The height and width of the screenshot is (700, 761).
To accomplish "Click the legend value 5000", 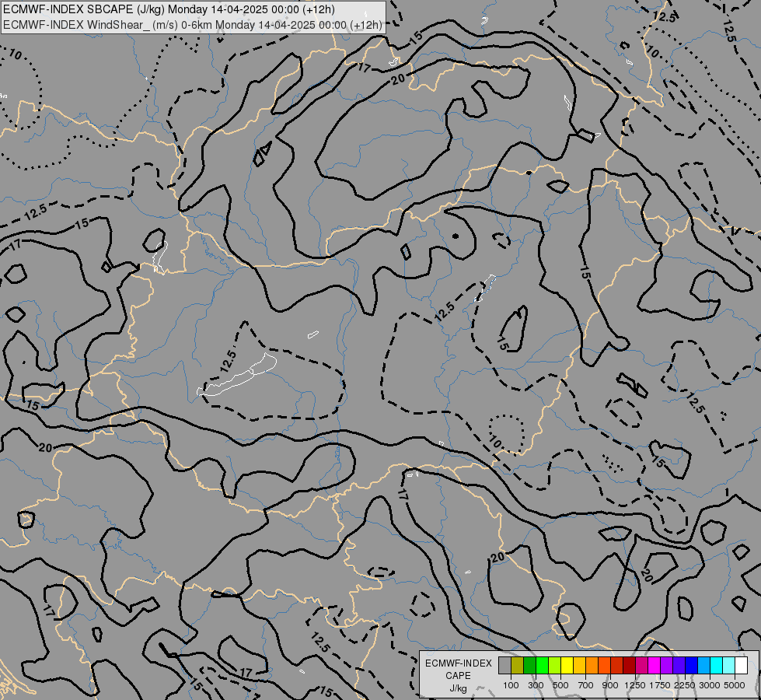I will [x=735, y=685].
